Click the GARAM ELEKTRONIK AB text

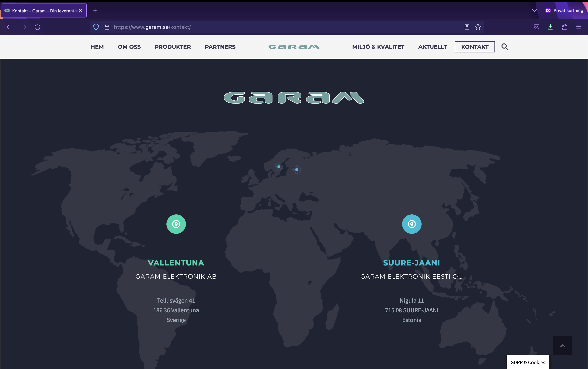[176, 277]
